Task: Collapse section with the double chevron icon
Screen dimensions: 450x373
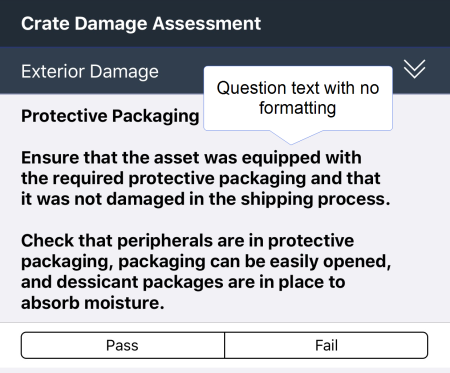Action: tap(414, 69)
